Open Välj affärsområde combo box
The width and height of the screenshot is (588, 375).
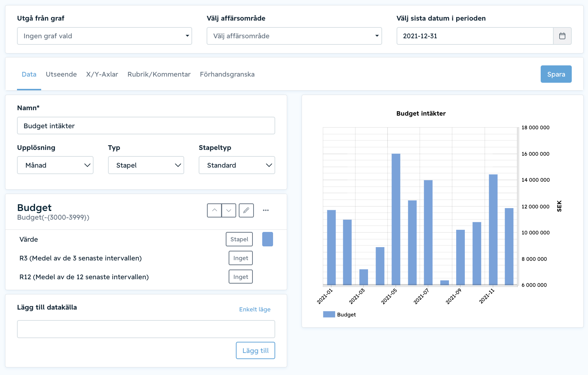pyautogui.click(x=294, y=36)
